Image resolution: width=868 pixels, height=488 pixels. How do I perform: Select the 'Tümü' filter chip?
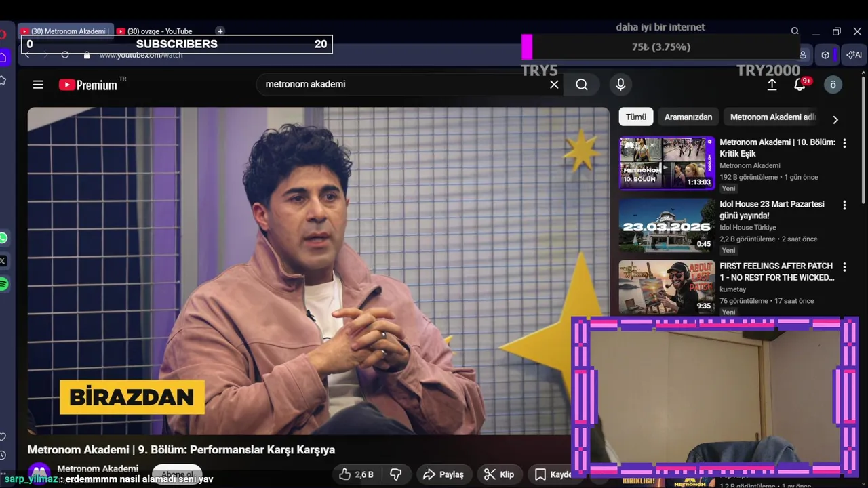(636, 117)
